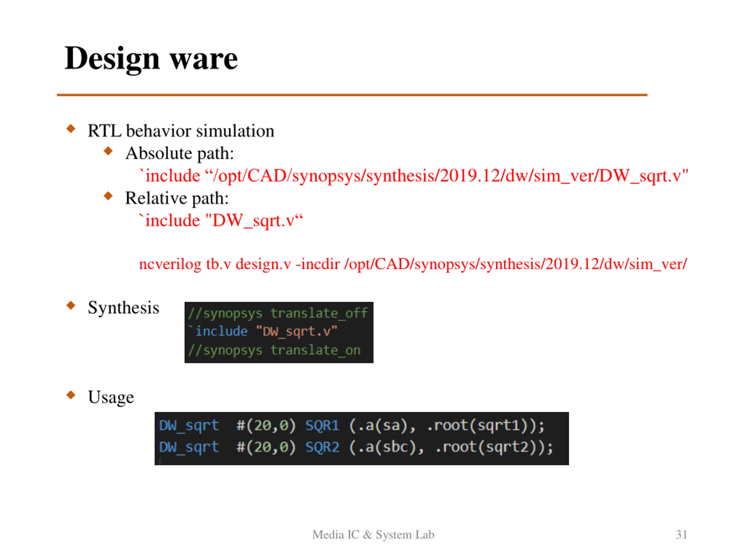The height and width of the screenshot is (560, 747).
Task: Click the 'Usage' bullet text
Action: [x=111, y=398]
